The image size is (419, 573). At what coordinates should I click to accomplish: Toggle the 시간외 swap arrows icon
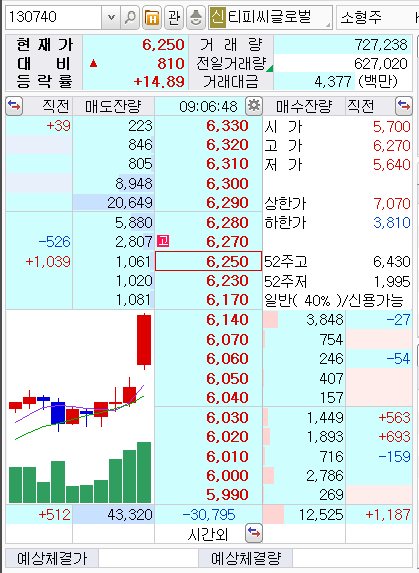[254, 534]
